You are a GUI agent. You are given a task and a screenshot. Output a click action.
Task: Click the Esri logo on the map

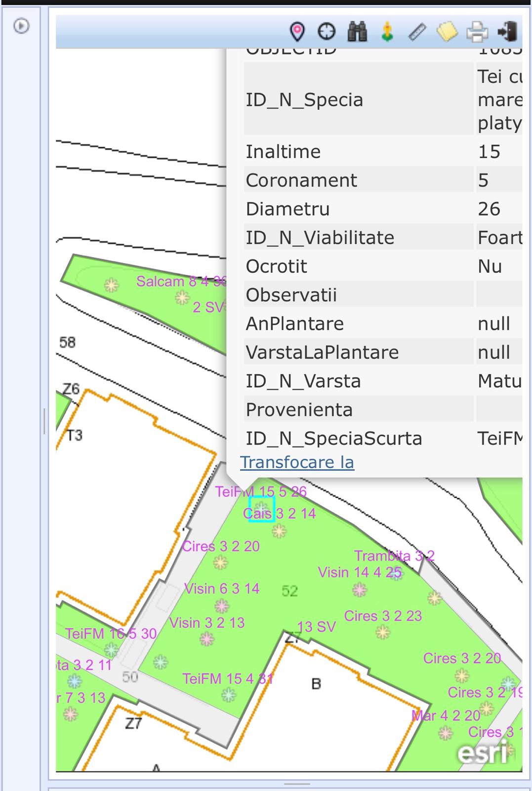pyautogui.click(x=482, y=753)
